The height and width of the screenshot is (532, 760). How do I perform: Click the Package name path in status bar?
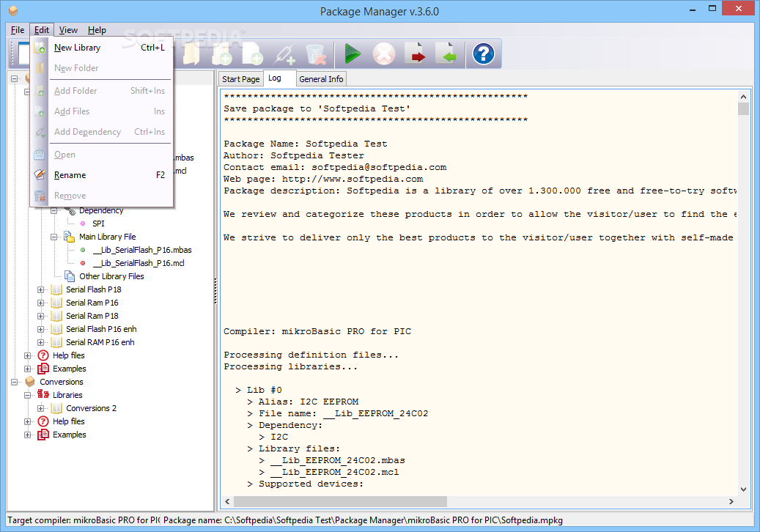pos(363,520)
